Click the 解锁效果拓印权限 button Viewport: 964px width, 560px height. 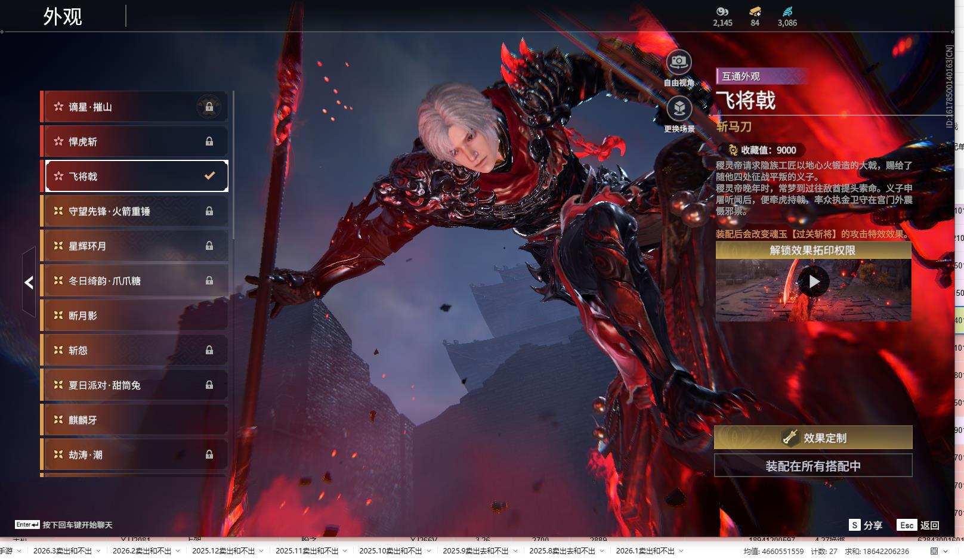click(x=813, y=250)
